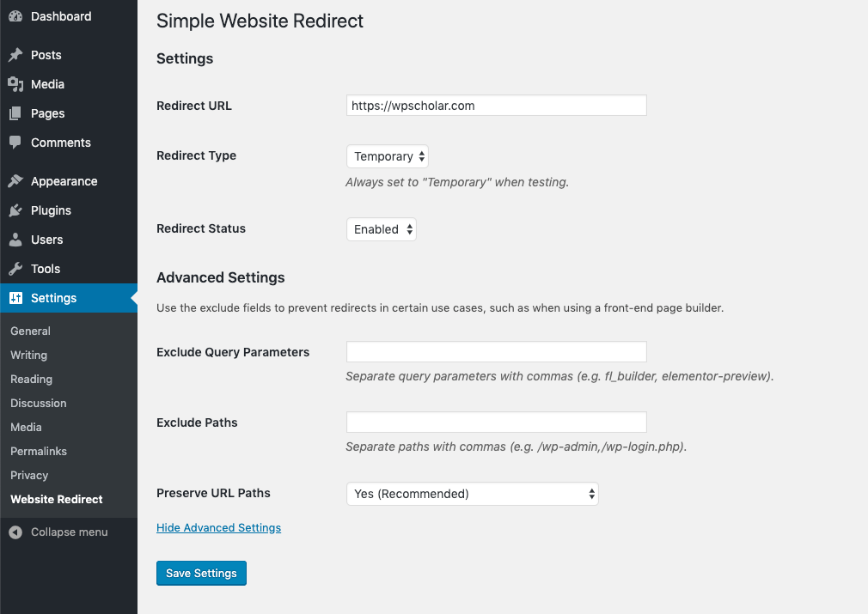Click the Posts pushpin icon
This screenshot has height=614, width=868.
15,55
